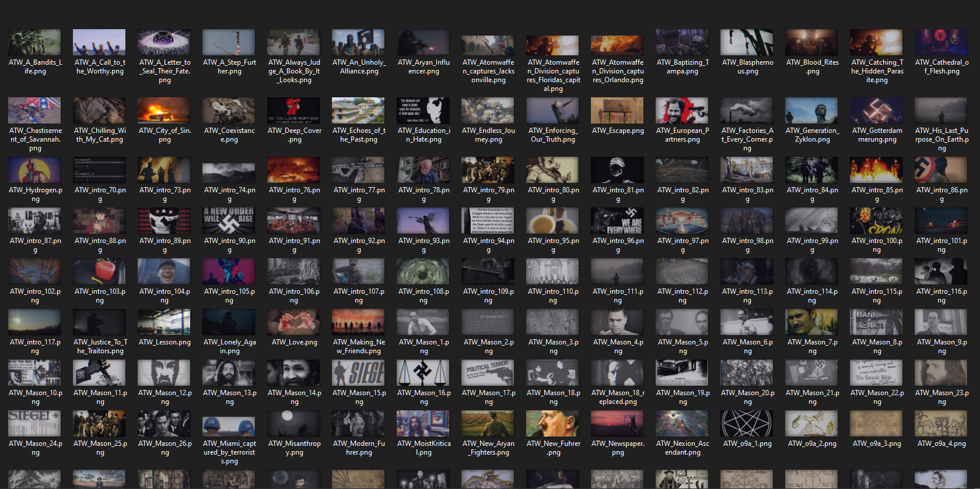980x489 pixels.
Task: Select the ATW_Love.png thumbnail
Action: tap(294, 322)
